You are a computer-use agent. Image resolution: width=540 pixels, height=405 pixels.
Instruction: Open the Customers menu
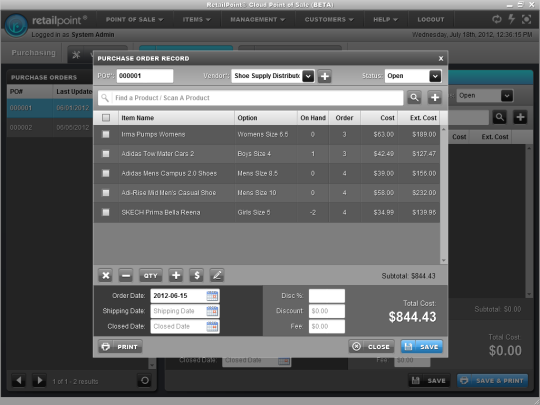[329, 20]
